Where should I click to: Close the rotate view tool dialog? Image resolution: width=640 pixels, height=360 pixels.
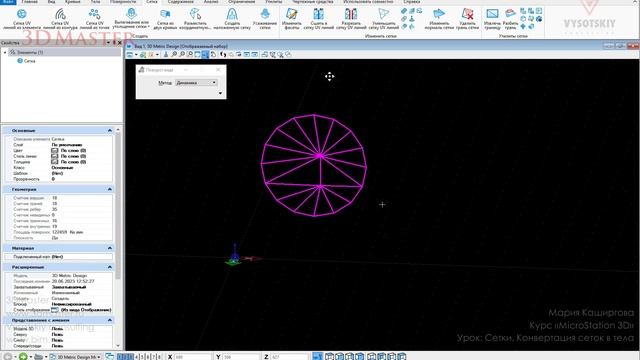click(218, 70)
